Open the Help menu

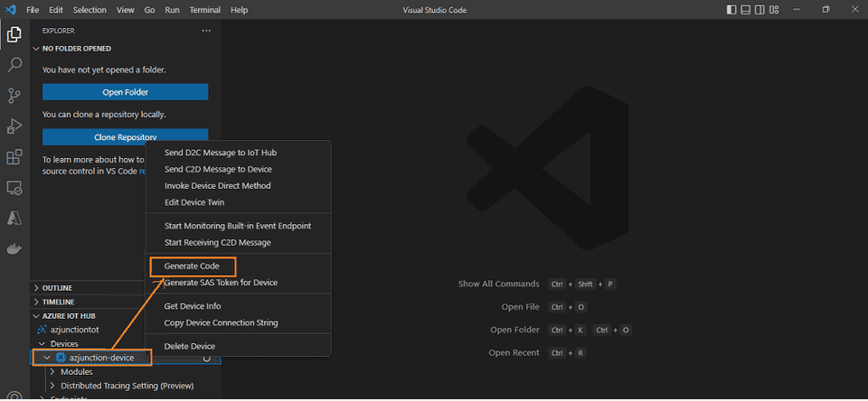[239, 10]
